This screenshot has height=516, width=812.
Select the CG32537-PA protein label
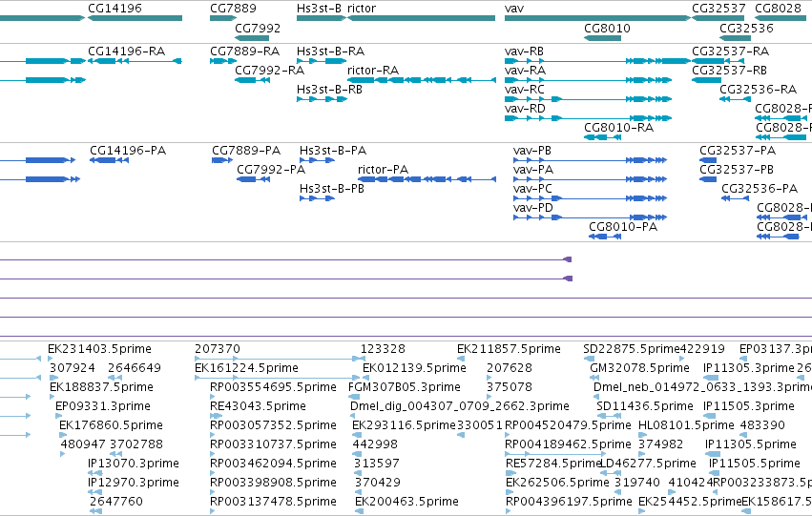(x=738, y=151)
